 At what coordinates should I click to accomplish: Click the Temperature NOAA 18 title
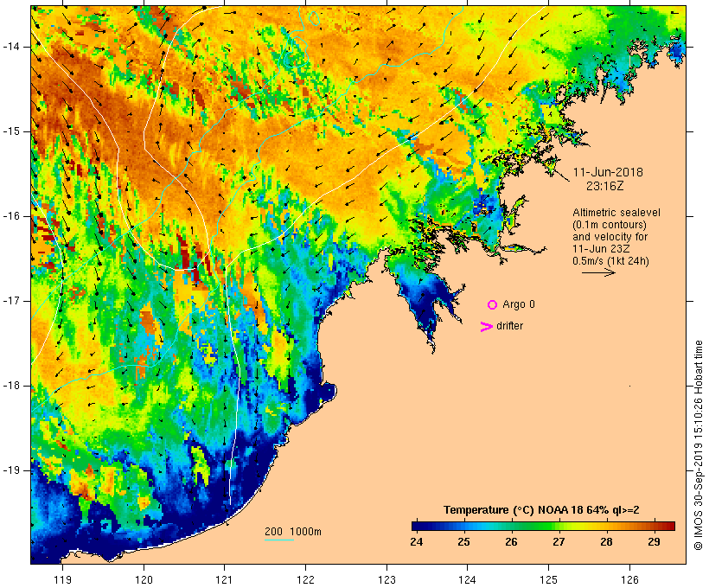click(541, 510)
